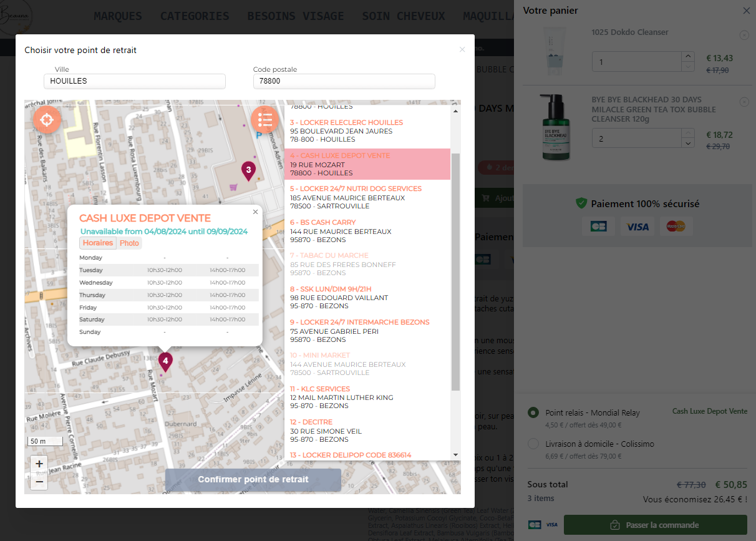Decrease quantity of Bye Bye Blackhead cleanser
The height and width of the screenshot is (541, 756).
pos(687,144)
